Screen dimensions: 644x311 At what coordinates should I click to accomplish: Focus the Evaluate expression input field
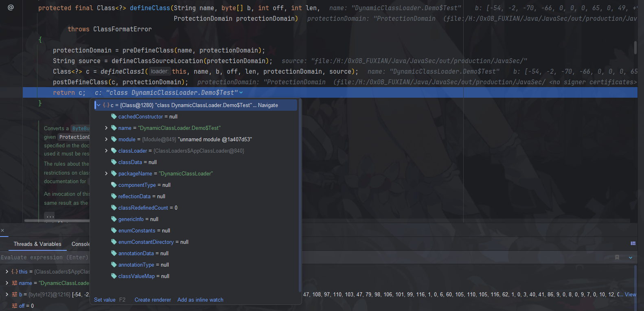(305, 257)
